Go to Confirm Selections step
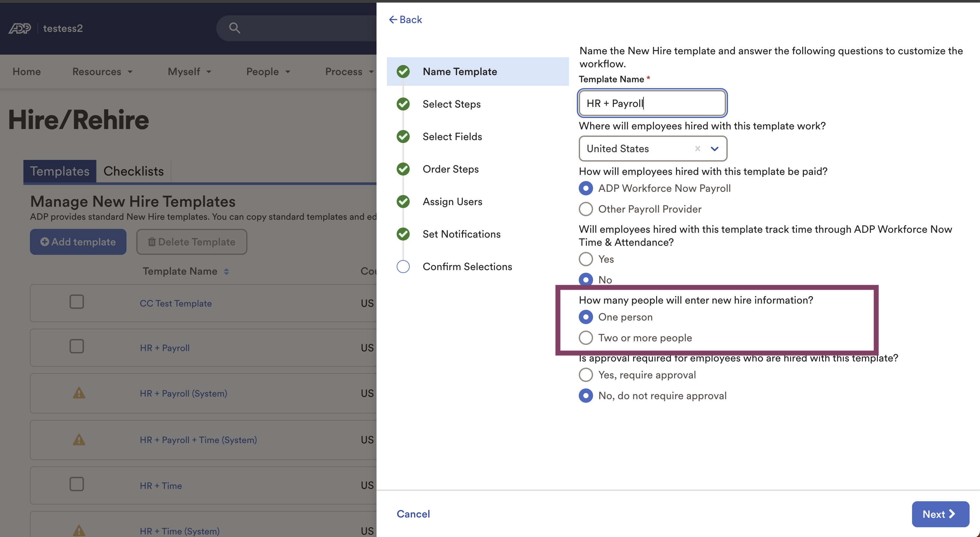 tap(467, 266)
